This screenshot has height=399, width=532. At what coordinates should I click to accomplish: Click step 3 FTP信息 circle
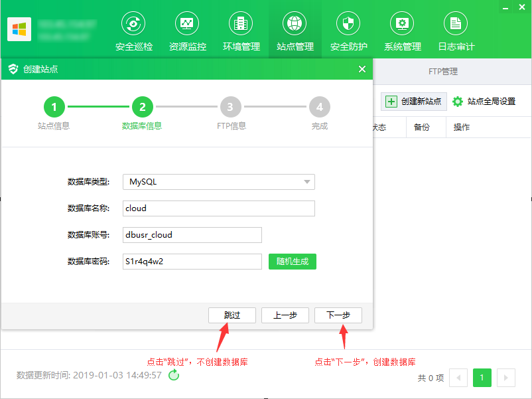pyautogui.click(x=231, y=107)
